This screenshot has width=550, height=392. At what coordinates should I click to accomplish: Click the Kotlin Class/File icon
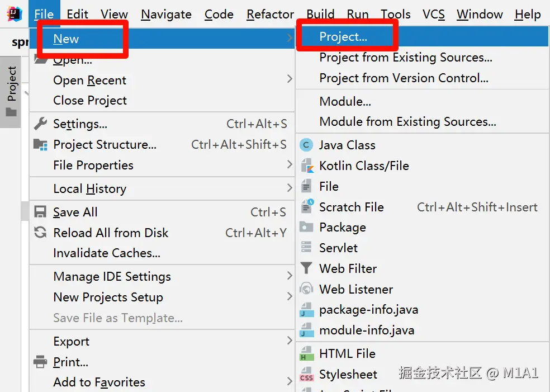pos(307,166)
